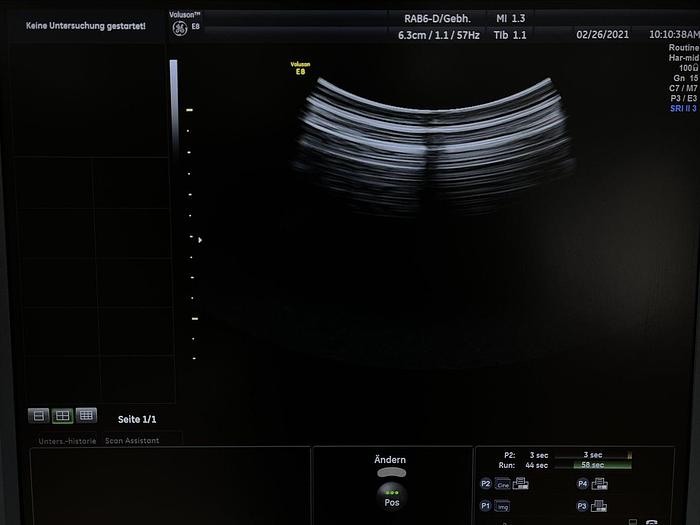Click the date '02/26/2021'
Screen dimensions: 700x525
pos(602,34)
